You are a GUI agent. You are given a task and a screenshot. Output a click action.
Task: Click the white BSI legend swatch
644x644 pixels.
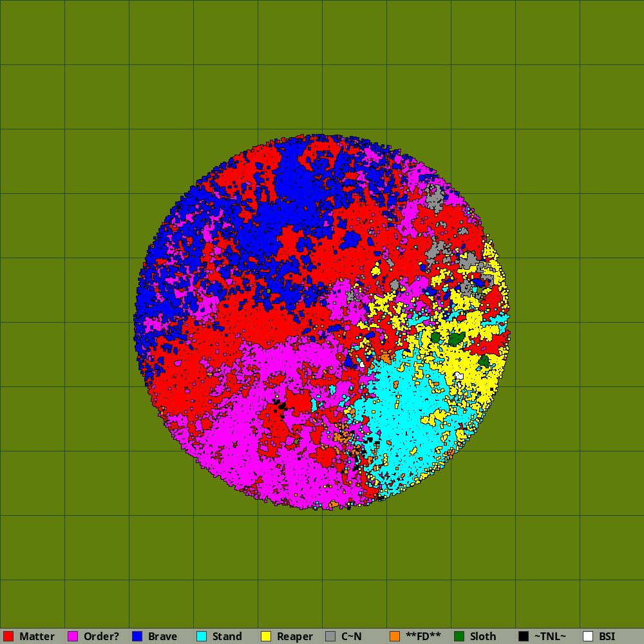[x=588, y=636]
